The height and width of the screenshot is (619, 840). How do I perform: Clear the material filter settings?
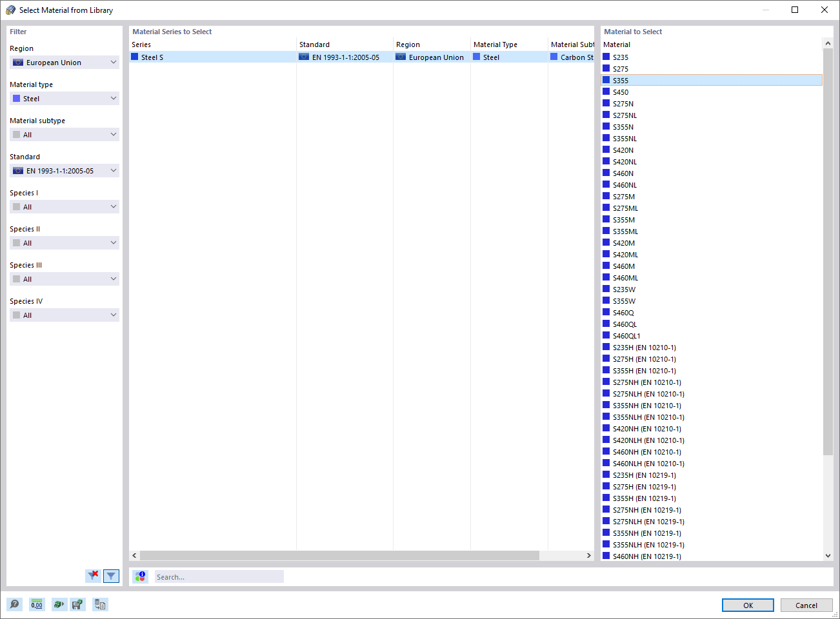click(x=93, y=575)
